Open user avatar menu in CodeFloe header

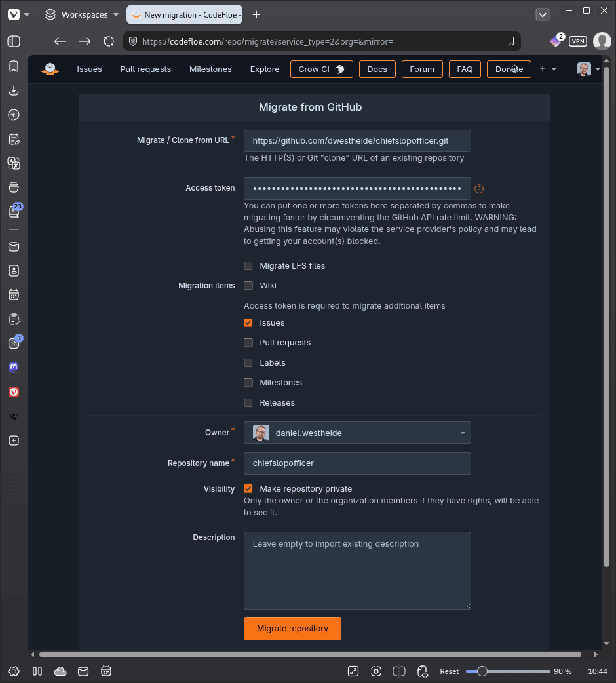588,69
